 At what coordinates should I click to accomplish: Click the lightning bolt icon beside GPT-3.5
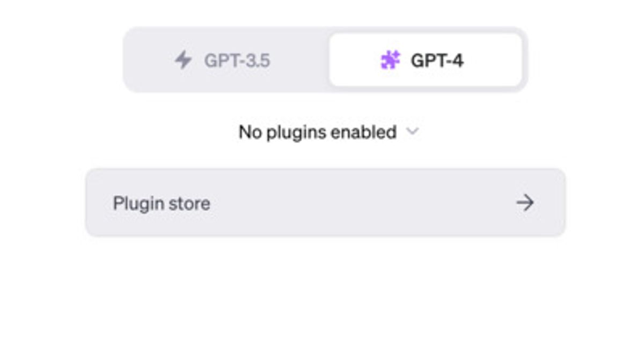click(x=184, y=60)
